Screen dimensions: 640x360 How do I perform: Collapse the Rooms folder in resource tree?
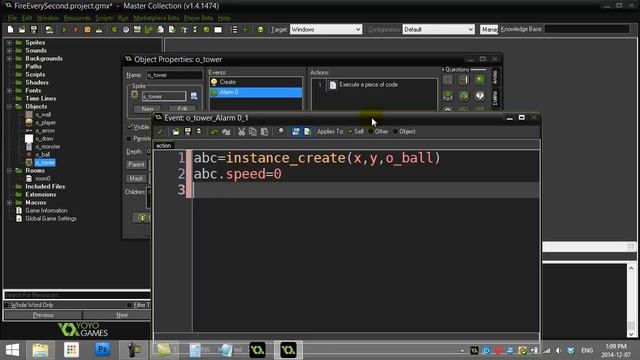pos(9,171)
